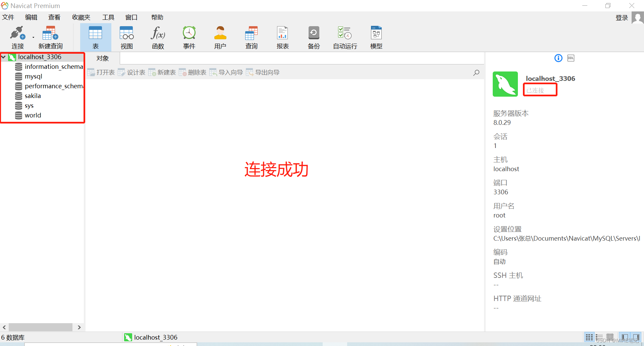This screenshot has width=644, height=346.
Task: Click the 登录 button at top right
Action: tap(622, 17)
